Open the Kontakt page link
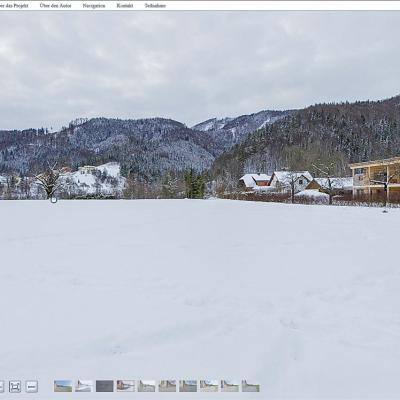 pos(125,6)
